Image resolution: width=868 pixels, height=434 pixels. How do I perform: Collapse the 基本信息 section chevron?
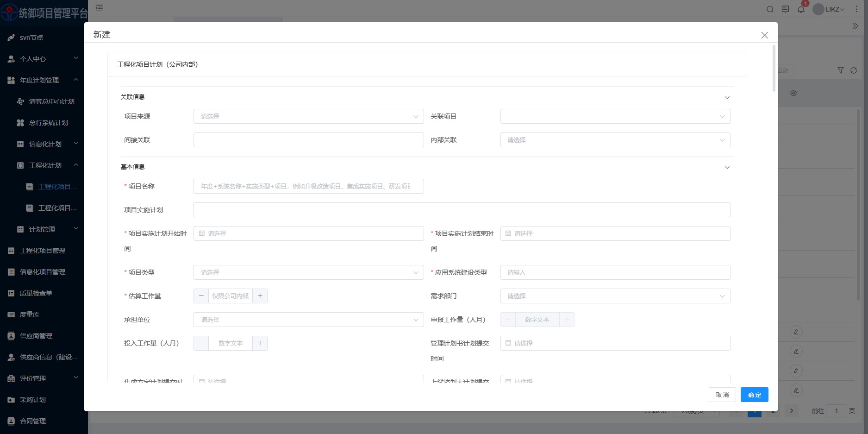tap(727, 167)
